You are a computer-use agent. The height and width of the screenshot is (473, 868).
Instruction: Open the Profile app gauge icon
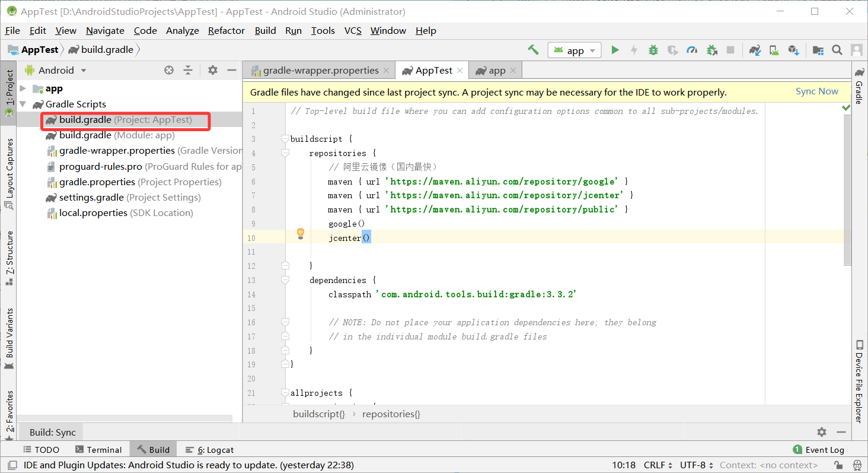tap(691, 50)
